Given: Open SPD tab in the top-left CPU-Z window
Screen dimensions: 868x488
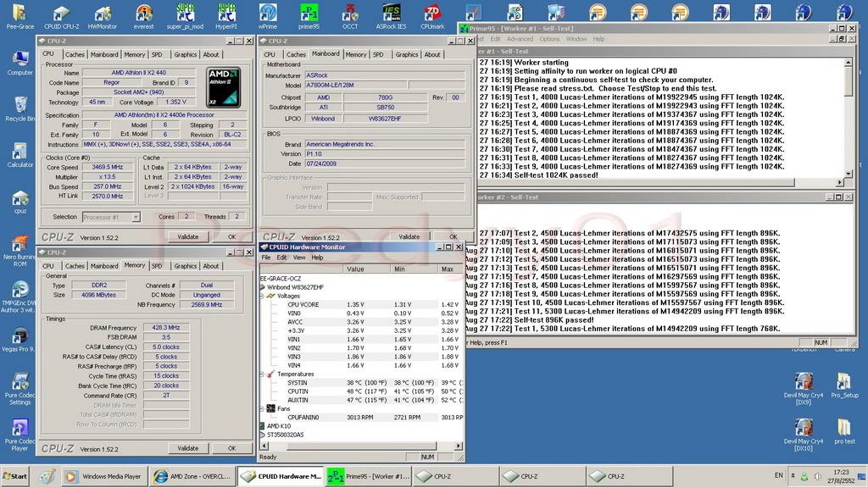Looking at the screenshot, I should click(x=157, y=55).
